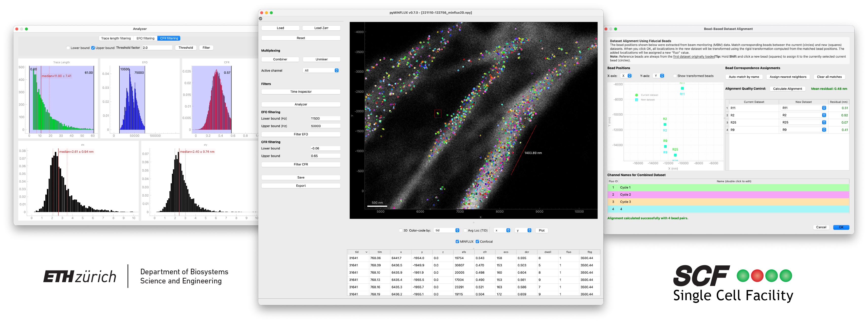868x323 pixels.
Task: Select the CFR filtering tab in Analyzer
Action: pyautogui.click(x=169, y=38)
